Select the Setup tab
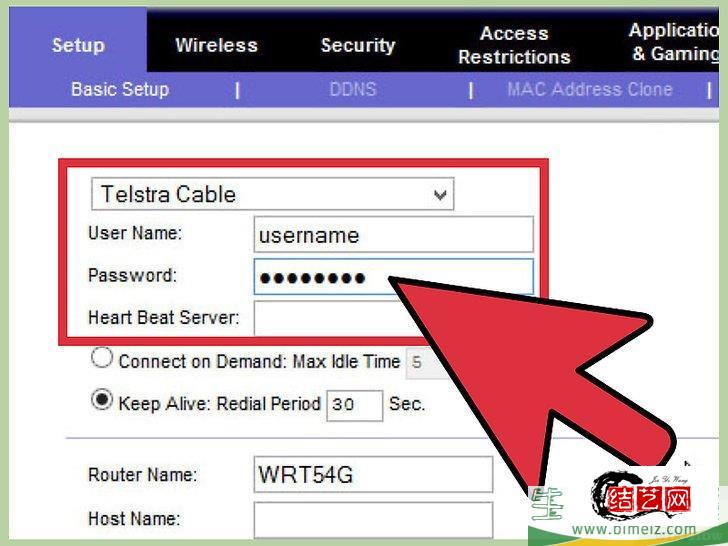 click(x=78, y=45)
